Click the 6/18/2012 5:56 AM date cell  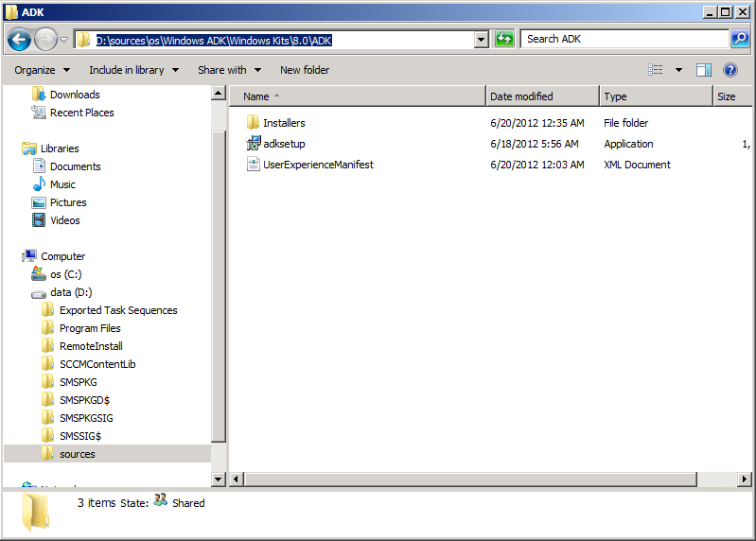coord(535,144)
